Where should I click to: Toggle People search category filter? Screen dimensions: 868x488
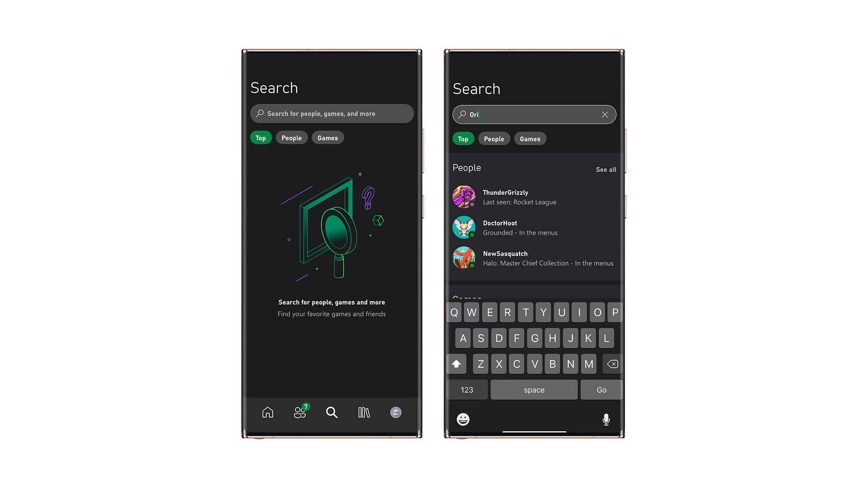[493, 139]
